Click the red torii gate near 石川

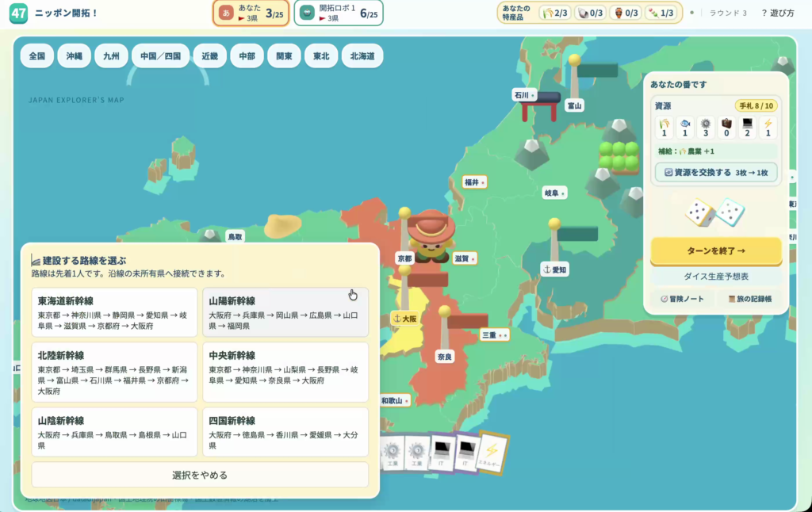tap(539, 107)
